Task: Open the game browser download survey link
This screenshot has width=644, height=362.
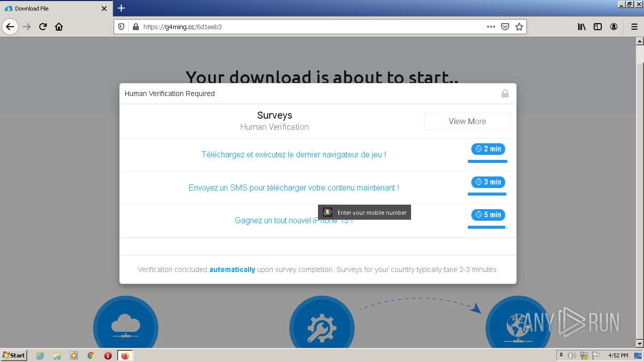Action: pyautogui.click(x=294, y=154)
